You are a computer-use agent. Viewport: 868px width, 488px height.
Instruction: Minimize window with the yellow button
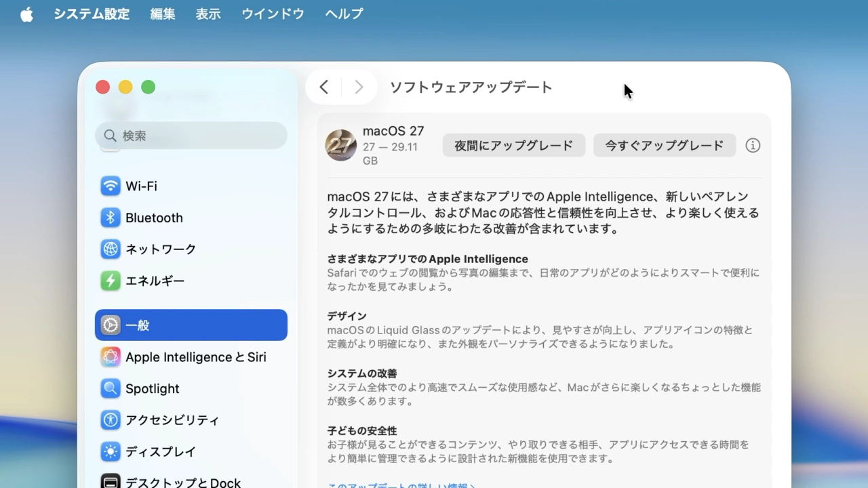(x=125, y=87)
